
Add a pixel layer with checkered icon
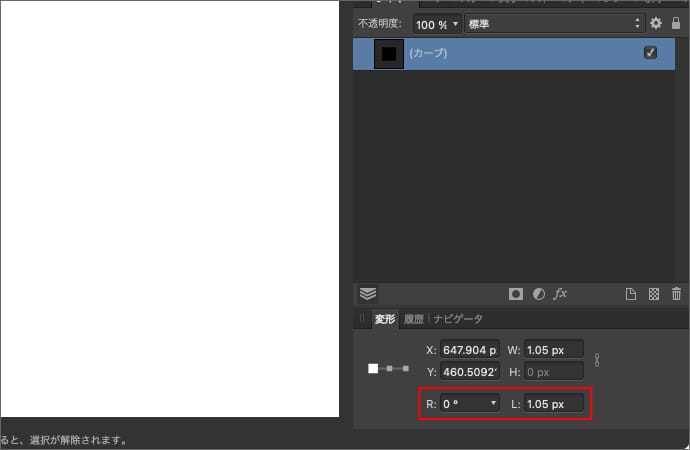(654, 294)
